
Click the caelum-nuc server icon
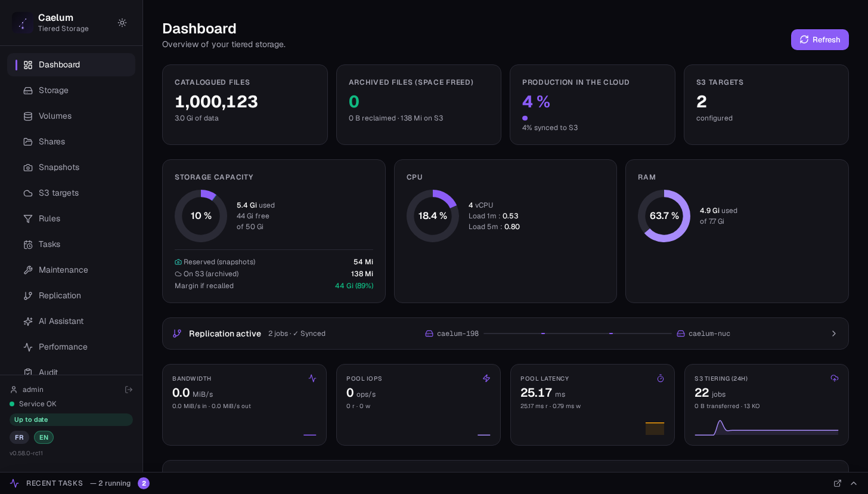(x=681, y=334)
